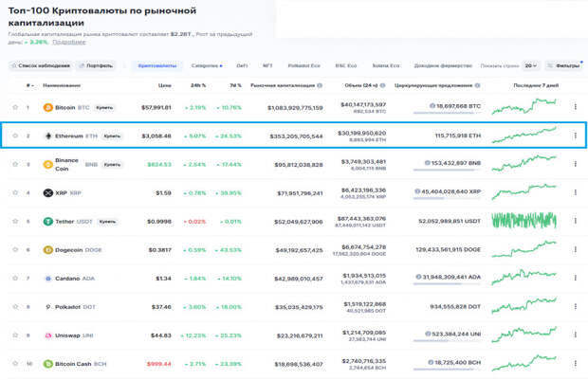The image size is (588, 380).
Task: Click info icon beside Циркулирующее предложение header
Action: coord(477,85)
